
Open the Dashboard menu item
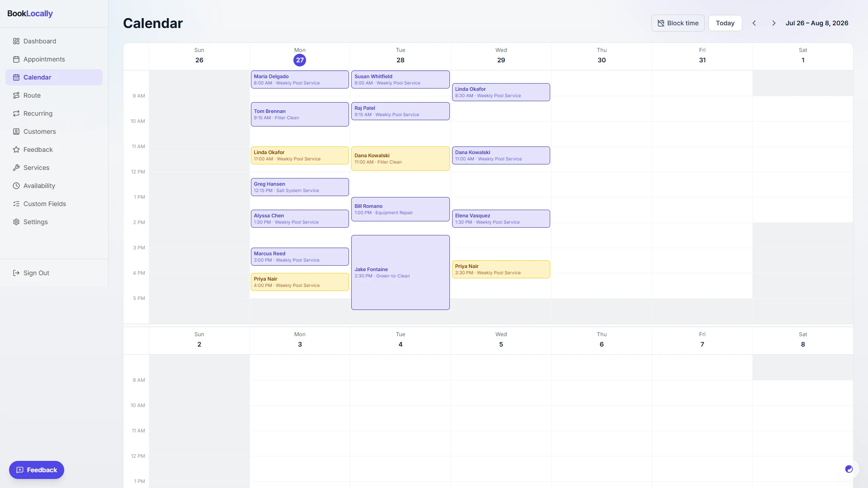coord(54,41)
